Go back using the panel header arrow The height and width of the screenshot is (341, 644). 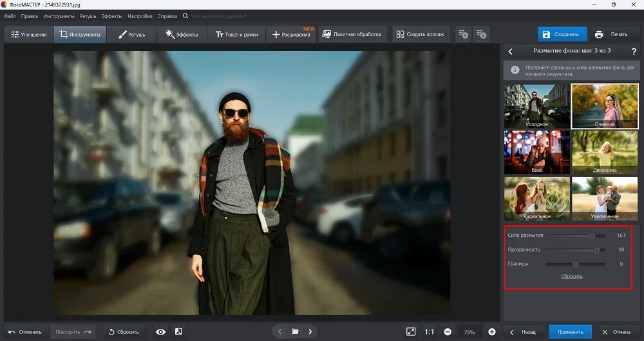point(511,51)
